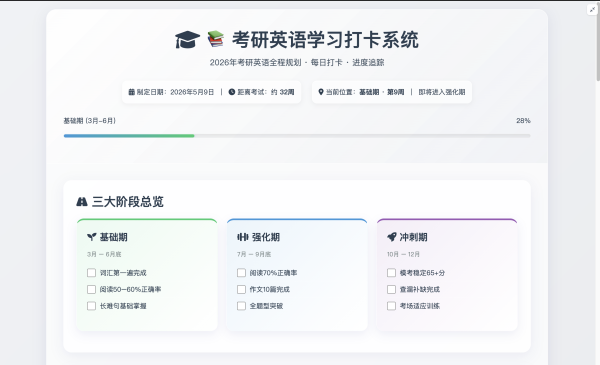Viewport: 600px width, 365px height.
Task: Check the 词汇第一遍完成 checkbox
Action: coord(91,273)
